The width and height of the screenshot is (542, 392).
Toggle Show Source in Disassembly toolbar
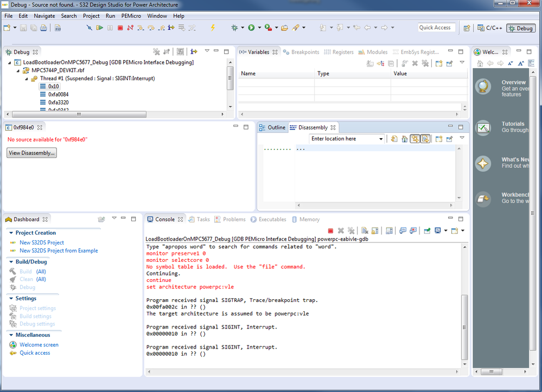tap(425, 139)
